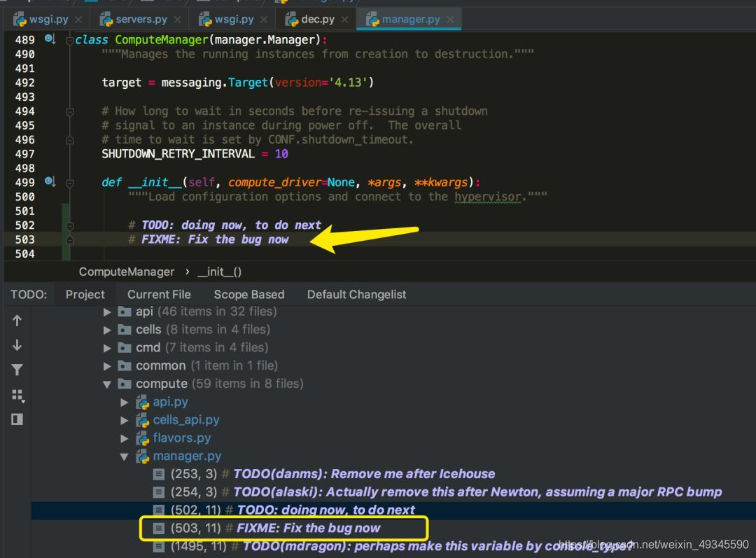This screenshot has width=756, height=558.
Task: Expand the cells folder node
Action: 107,330
